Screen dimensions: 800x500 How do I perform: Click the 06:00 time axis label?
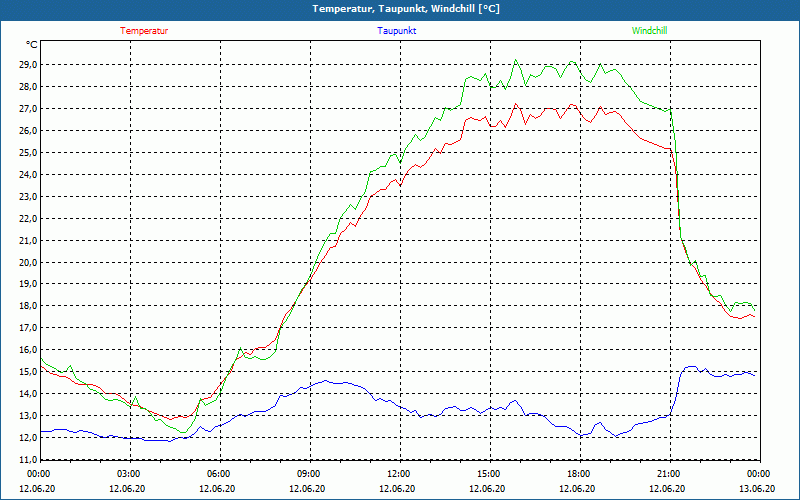coord(219,474)
